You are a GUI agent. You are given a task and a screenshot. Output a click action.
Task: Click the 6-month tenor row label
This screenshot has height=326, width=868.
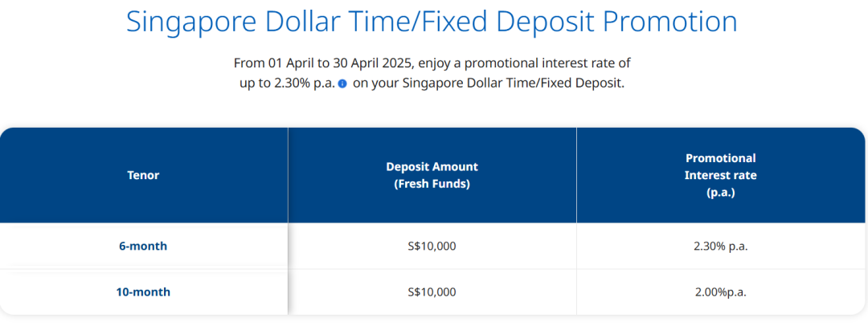[x=143, y=247]
